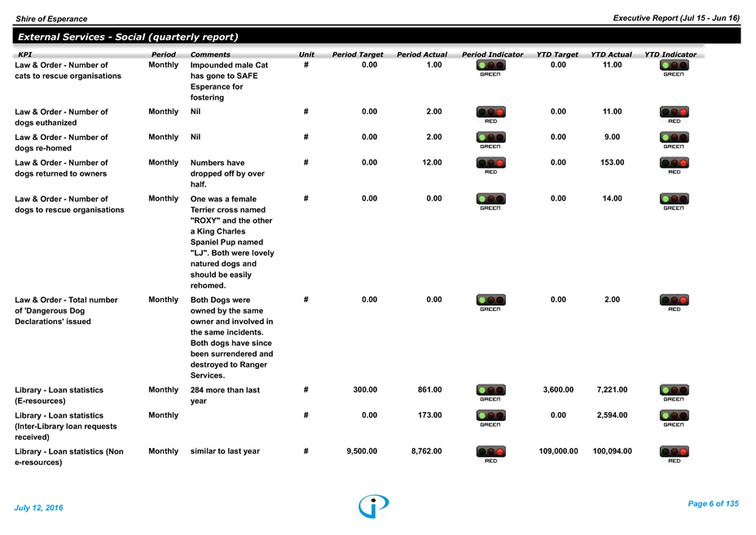756x535 pixels.
Task: Select the Inter-Library loan requests received KPI
Action: [65, 426]
